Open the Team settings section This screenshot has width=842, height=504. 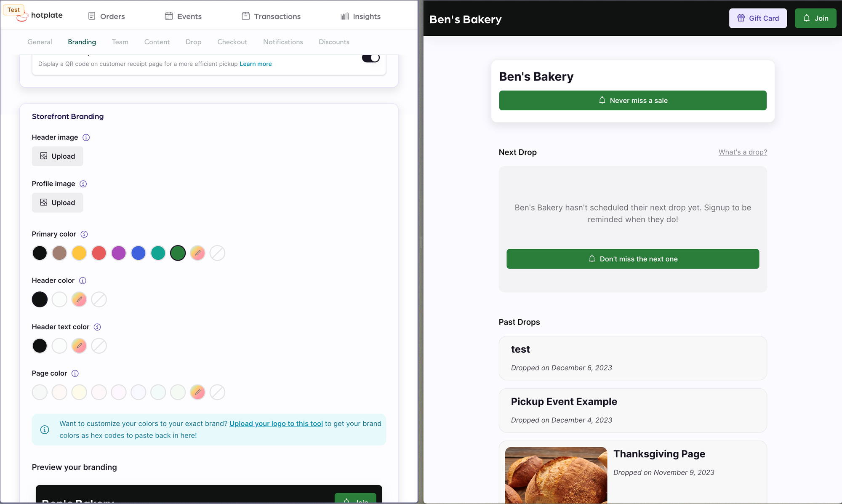point(120,42)
